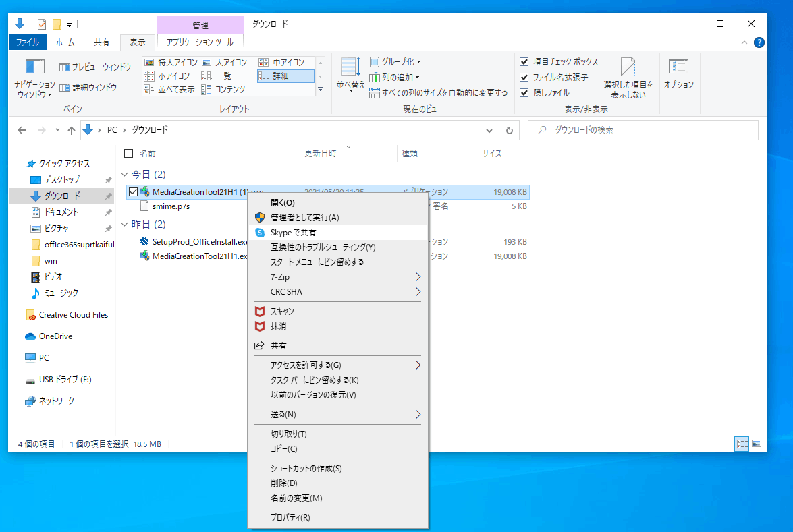Select OneDrive in navigation pane

tap(55, 336)
